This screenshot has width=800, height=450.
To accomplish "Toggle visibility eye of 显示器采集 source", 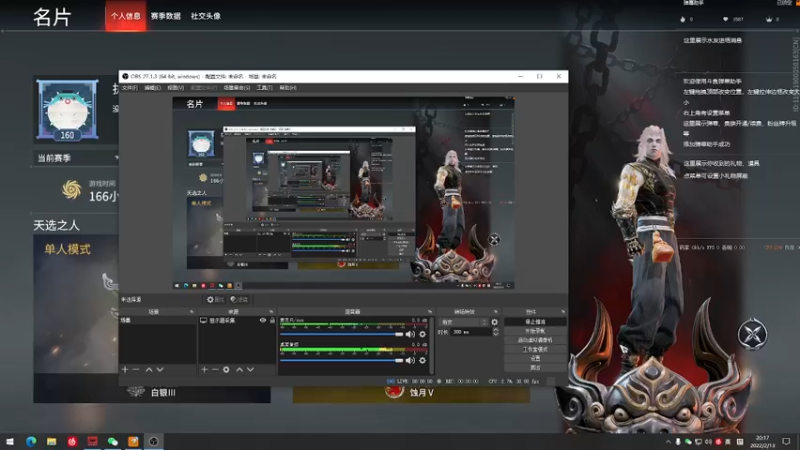I will pos(263,320).
